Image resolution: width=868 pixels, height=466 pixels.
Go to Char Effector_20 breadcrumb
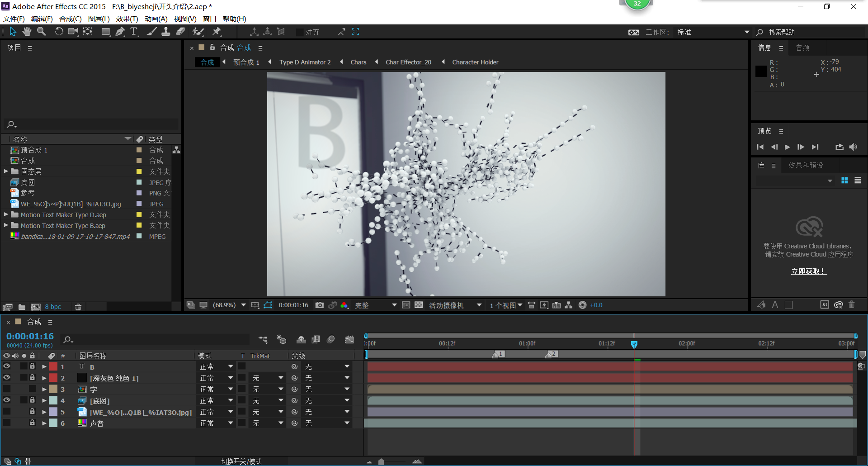pos(408,62)
